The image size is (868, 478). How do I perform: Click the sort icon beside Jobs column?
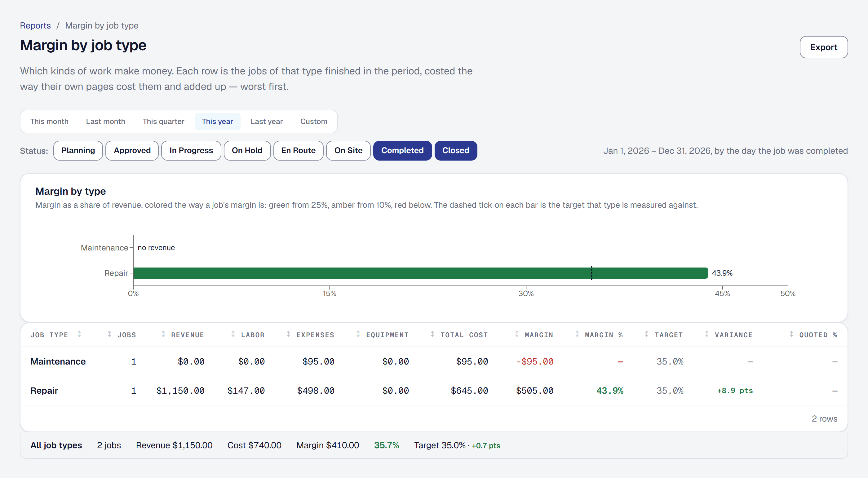click(109, 334)
